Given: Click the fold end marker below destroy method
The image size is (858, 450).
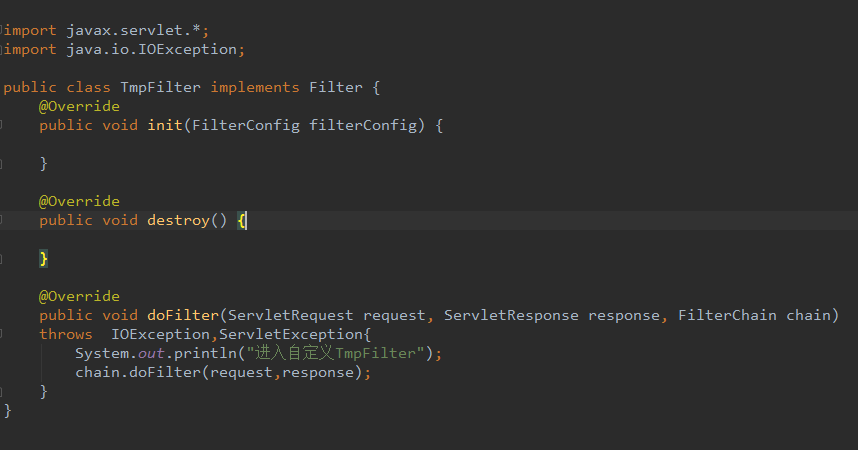Looking at the screenshot, I should pyautogui.click(x=3, y=258).
